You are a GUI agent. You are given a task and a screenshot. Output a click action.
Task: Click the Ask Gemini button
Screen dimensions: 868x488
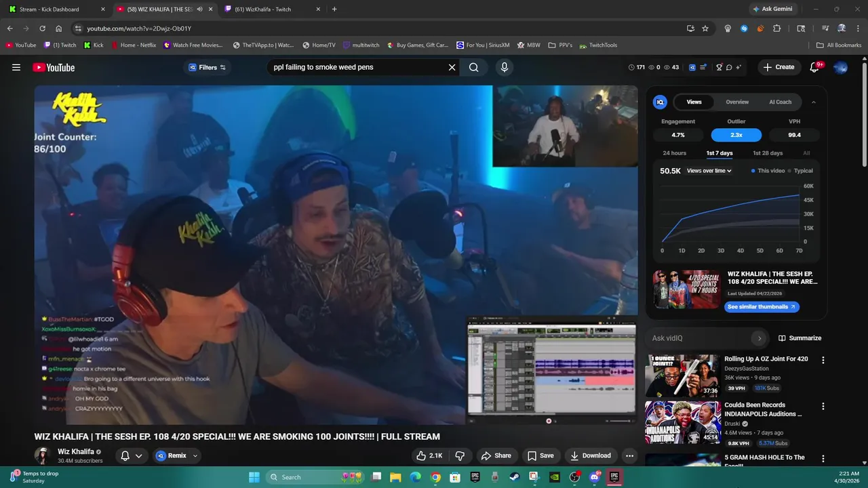tap(772, 9)
